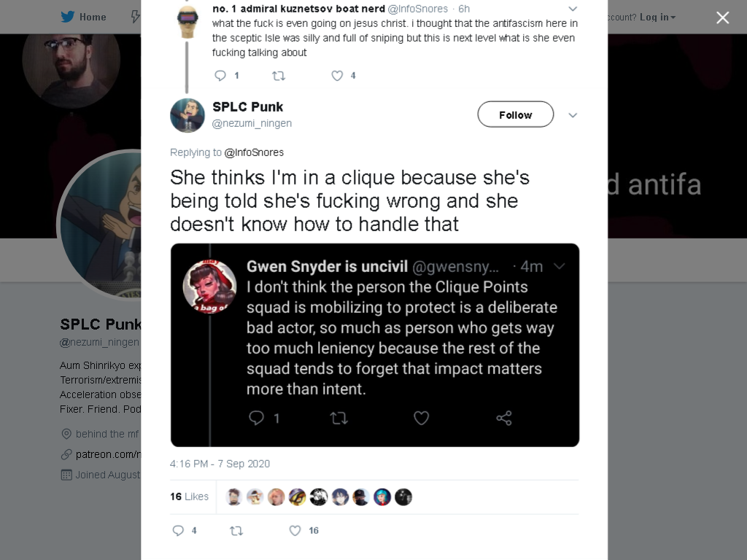Click the heart icon in quoted Gwen Snyder tweet
Image resolution: width=747 pixels, height=560 pixels.
[421, 418]
